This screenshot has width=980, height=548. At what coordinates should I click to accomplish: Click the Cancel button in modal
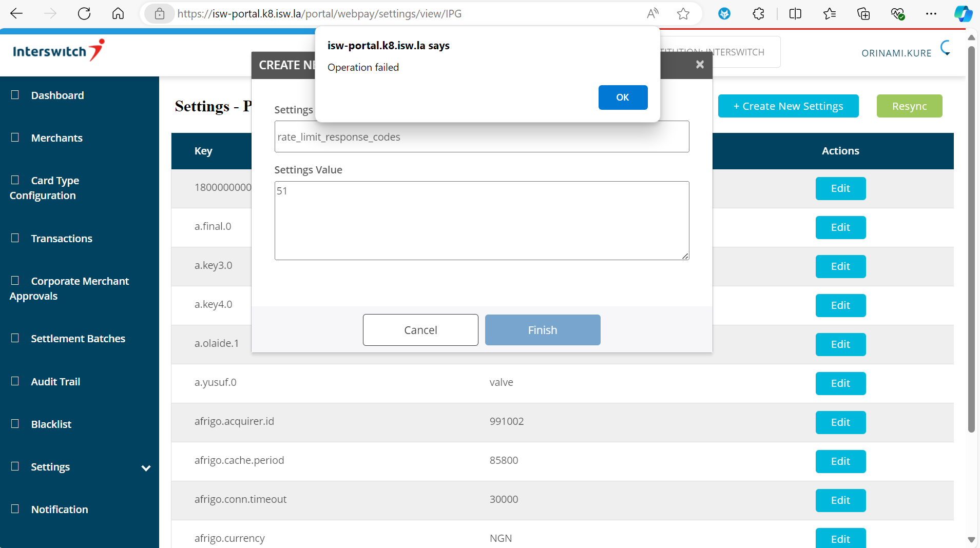pos(420,330)
